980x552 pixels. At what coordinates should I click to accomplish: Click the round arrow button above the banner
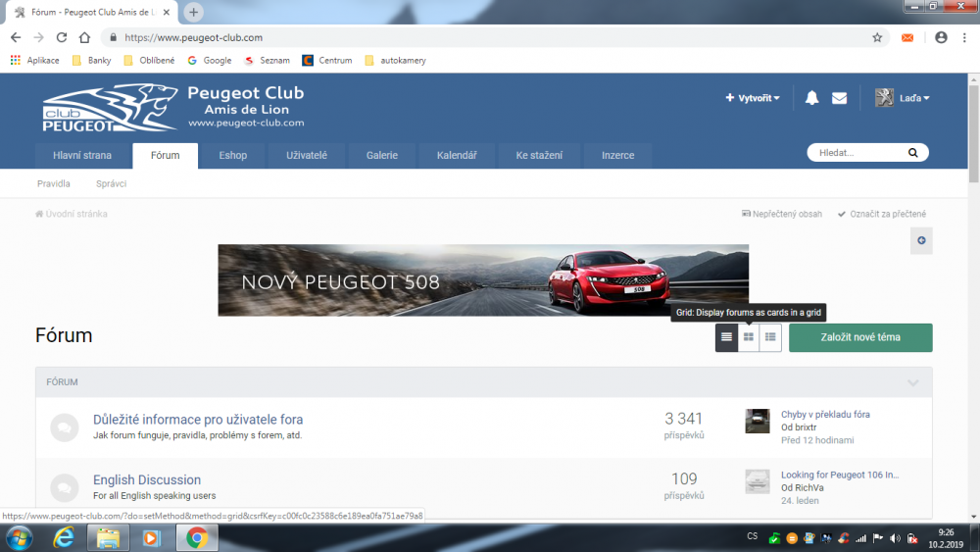[x=921, y=240]
